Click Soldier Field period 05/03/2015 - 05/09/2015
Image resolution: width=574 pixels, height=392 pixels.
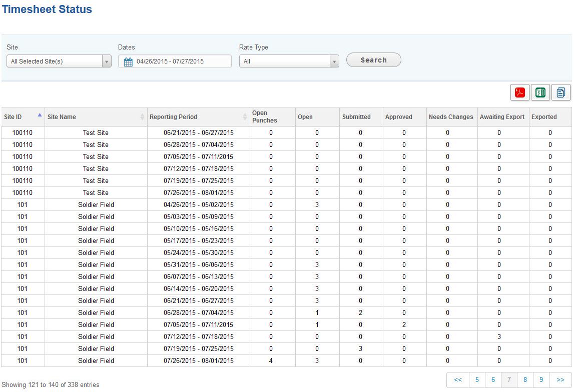coord(198,217)
